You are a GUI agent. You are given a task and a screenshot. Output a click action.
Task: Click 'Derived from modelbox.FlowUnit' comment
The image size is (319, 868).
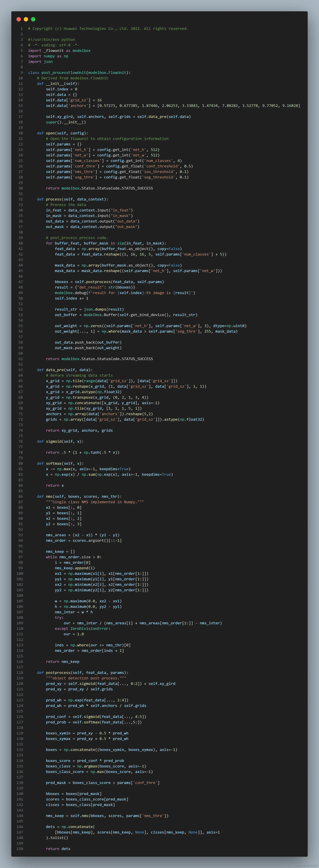72,78
